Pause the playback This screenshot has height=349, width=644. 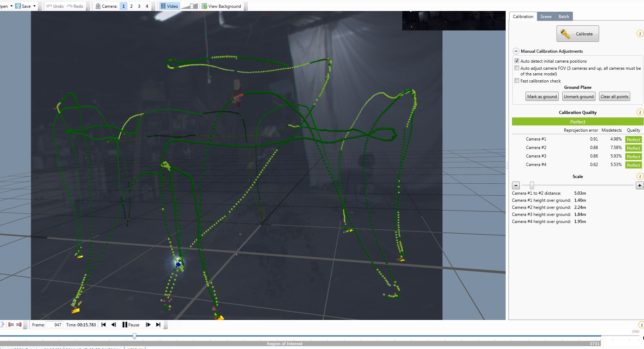click(131, 325)
